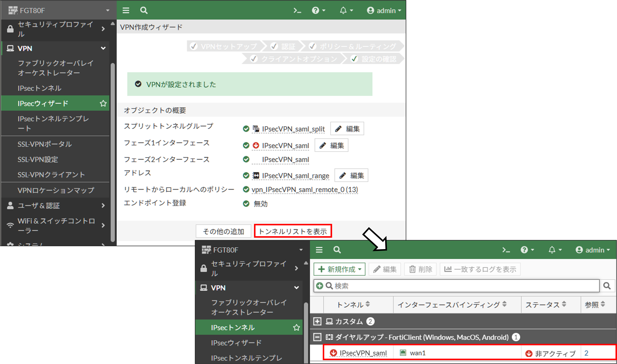Image resolution: width=617 pixels, height=364 pixels.
Task: Favorite star for IPsecトンネル in tunnel list window
Action: (296, 327)
